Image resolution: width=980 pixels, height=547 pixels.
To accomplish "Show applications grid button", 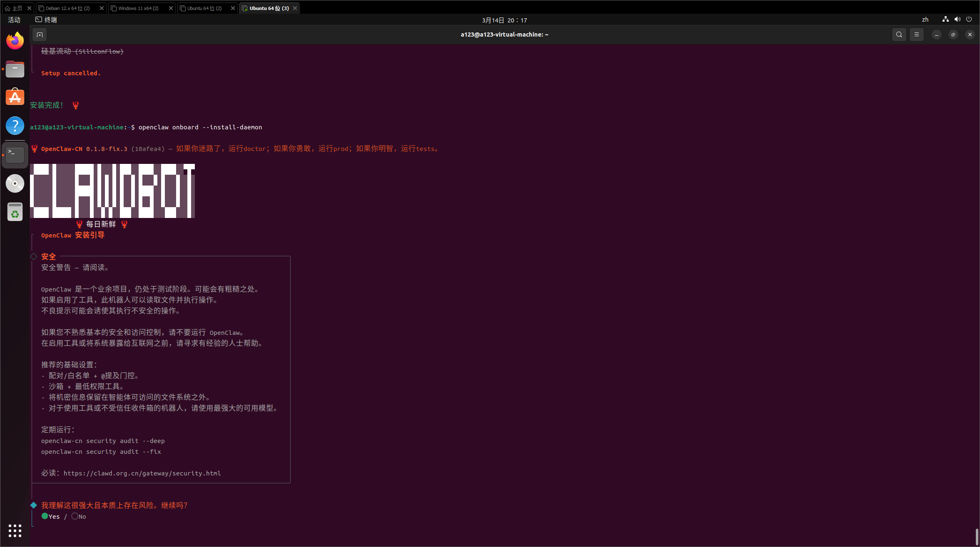I will click(15, 530).
